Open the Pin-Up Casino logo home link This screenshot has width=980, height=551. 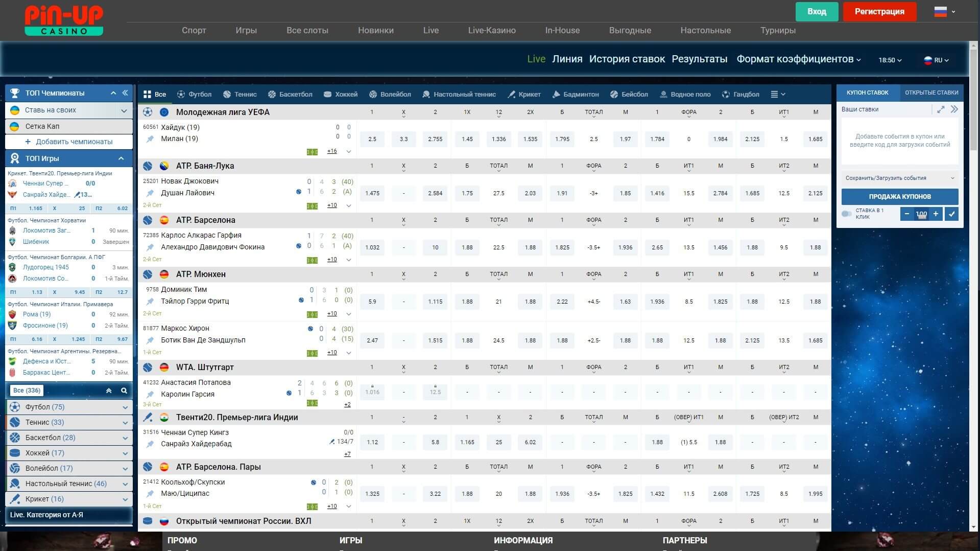point(64,21)
